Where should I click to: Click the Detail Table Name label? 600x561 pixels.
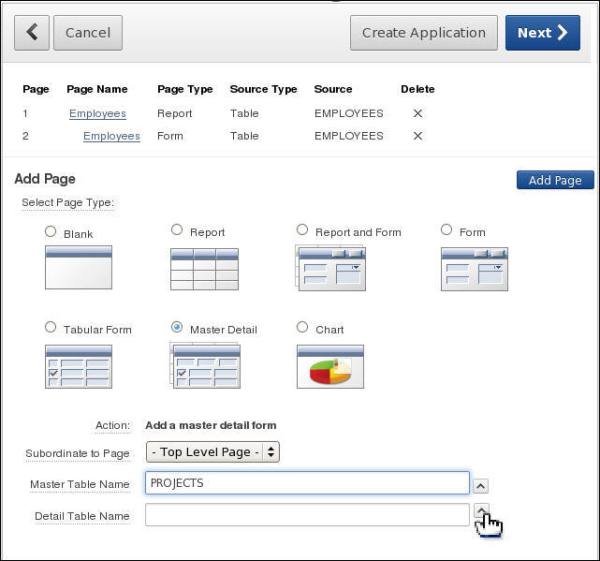pyautogui.click(x=82, y=516)
